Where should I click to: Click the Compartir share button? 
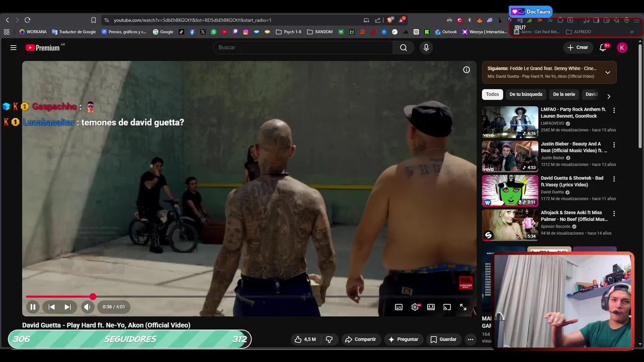coord(361,339)
